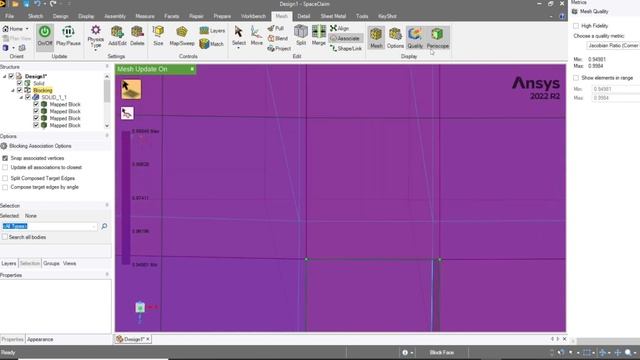640x360 pixels.
Task: Open the File menu
Action: pyautogui.click(x=9, y=16)
